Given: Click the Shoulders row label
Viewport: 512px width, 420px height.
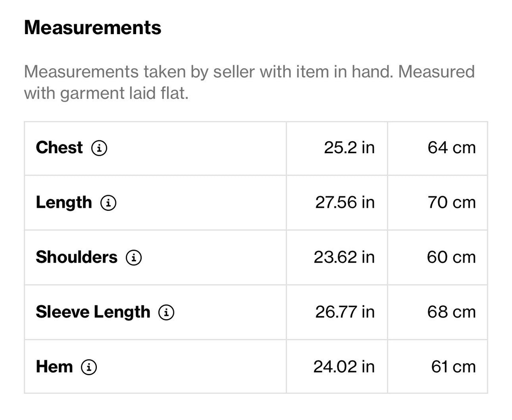Looking at the screenshot, I should (76, 257).
